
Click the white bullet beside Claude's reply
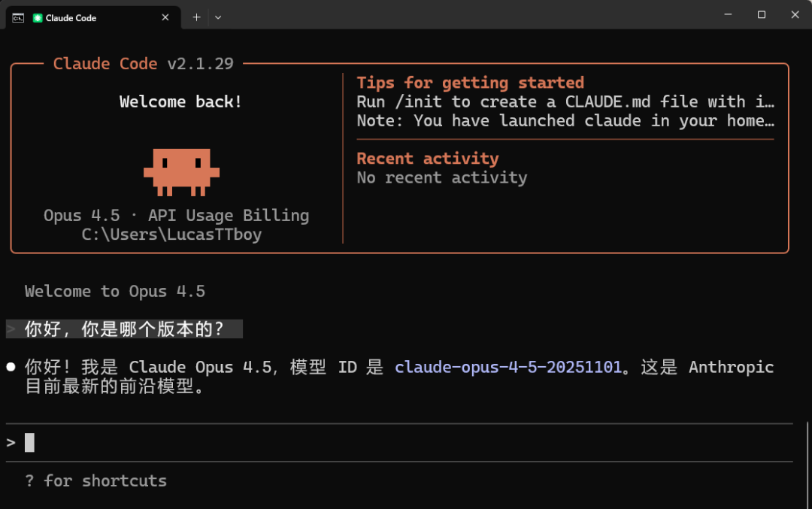[11, 367]
